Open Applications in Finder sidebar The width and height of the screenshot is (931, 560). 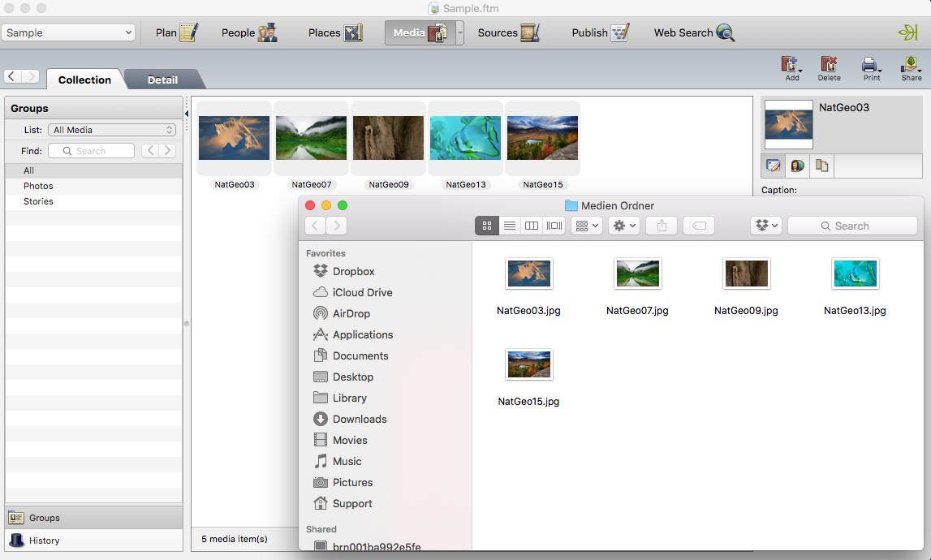(353, 334)
